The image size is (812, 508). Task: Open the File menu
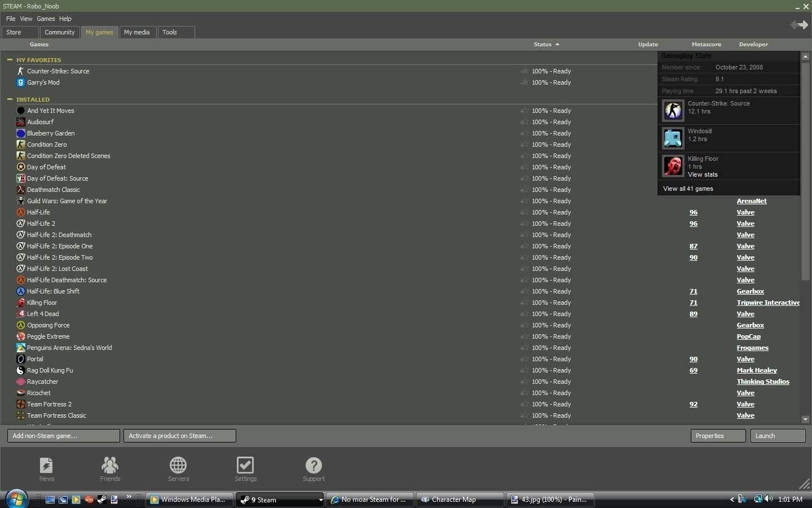point(11,19)
